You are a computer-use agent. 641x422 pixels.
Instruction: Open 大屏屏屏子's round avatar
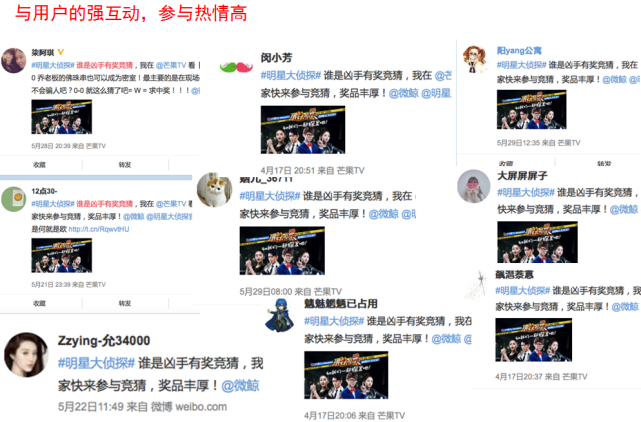(473, 186)
